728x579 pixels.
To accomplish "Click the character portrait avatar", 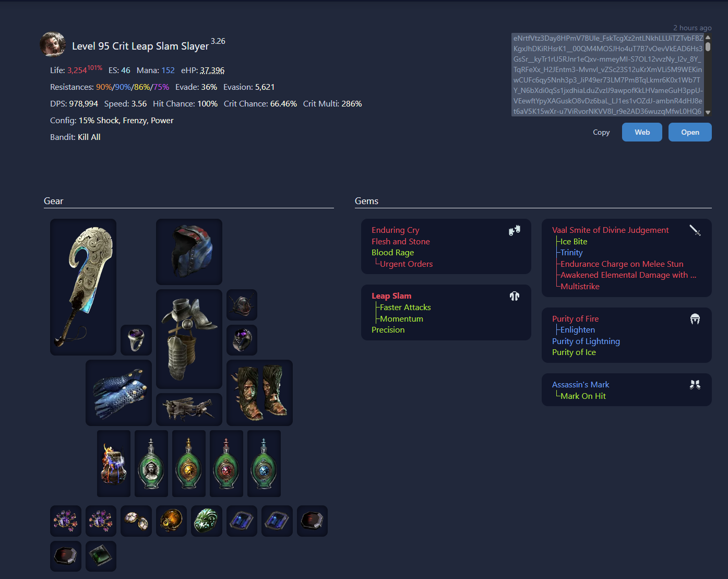I will coord(53,44).
